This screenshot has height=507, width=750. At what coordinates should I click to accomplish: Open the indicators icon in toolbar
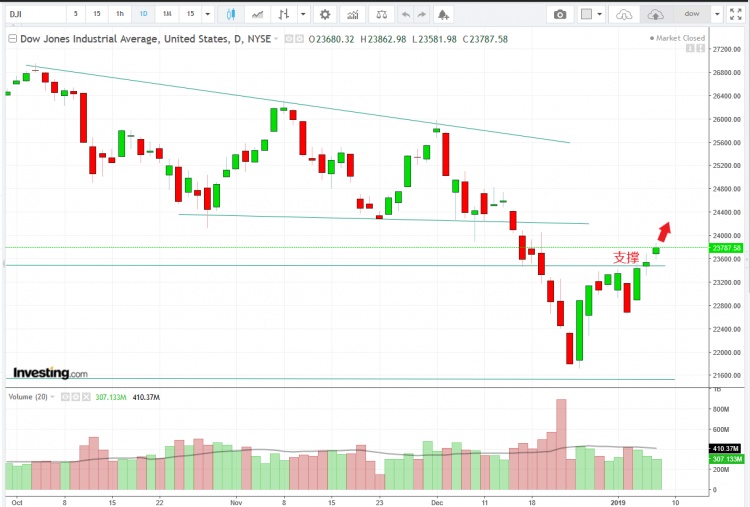point(351,14)
